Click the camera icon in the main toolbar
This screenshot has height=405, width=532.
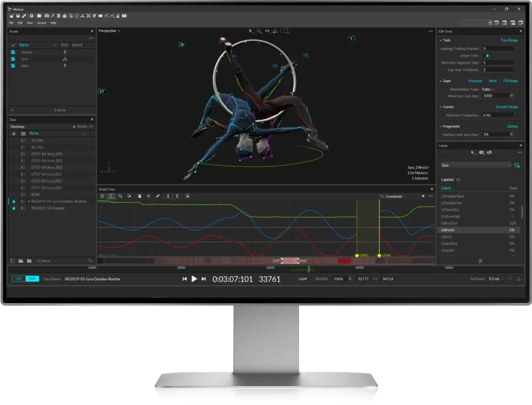tap(47, 16)
